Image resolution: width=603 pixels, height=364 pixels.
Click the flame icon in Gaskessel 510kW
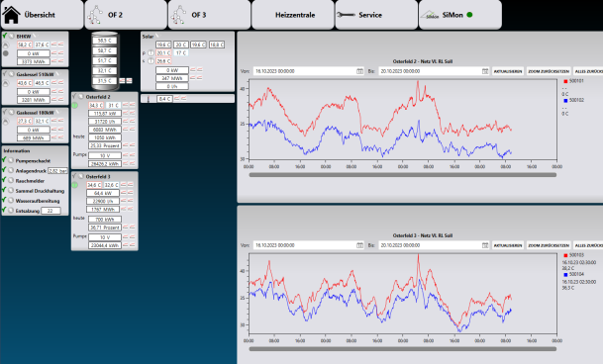[x=5, y=83]
